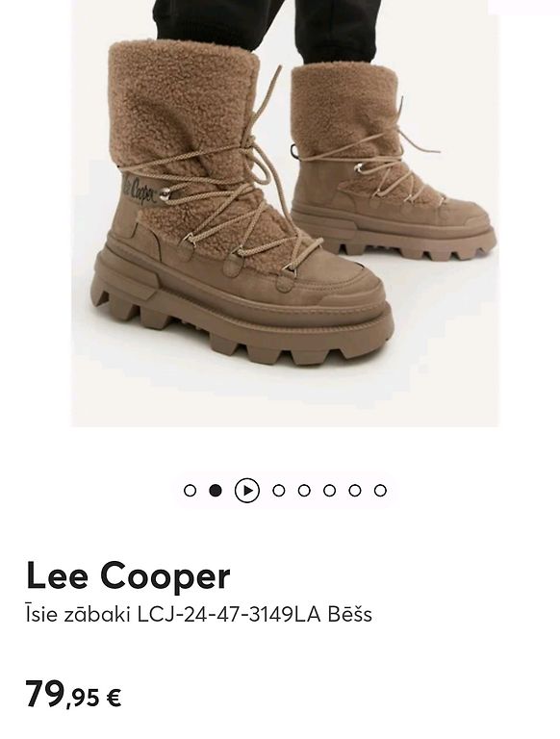This screenshot has width=560, height=739.
Task: Click the toe cap of front boot
Action: click(x=349, y=293)
